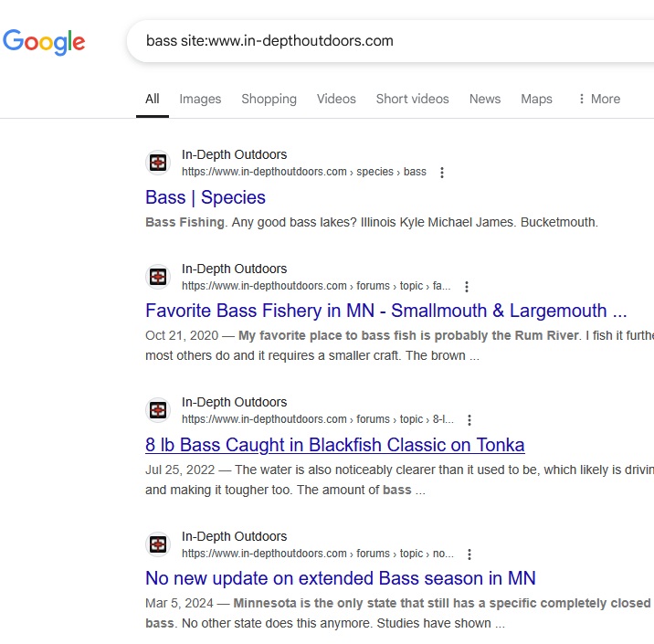The width and height of the screenshot is (654, 644).
Task: Open three-dot menu for No new update result
Action: [469, 554]
